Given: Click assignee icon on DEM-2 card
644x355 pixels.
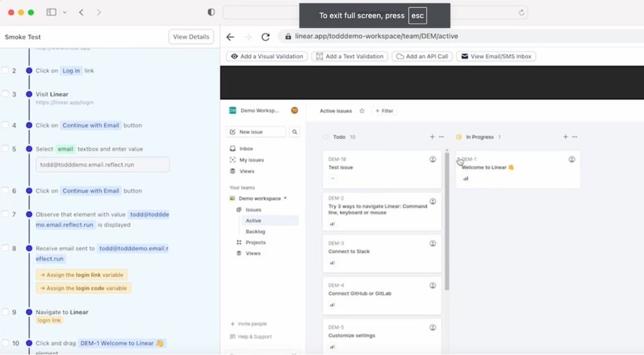Looking at the screenshot, I should coord(433,201).
